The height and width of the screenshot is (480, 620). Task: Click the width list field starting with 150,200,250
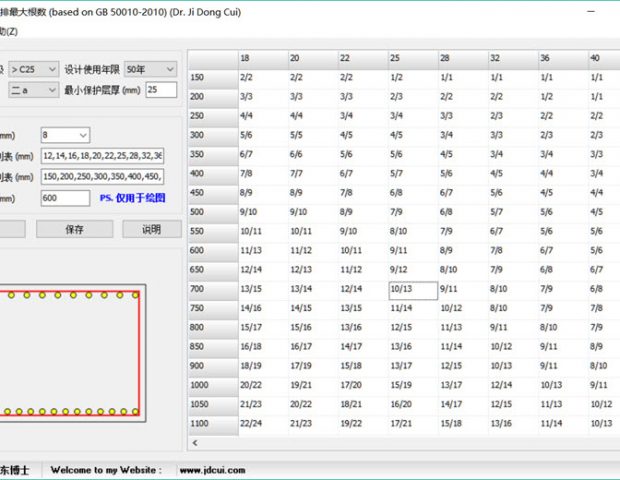pos(102,177)
